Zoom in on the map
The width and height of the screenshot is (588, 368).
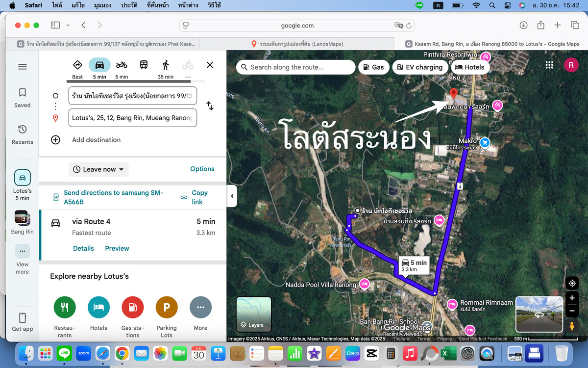coord(571,298)
